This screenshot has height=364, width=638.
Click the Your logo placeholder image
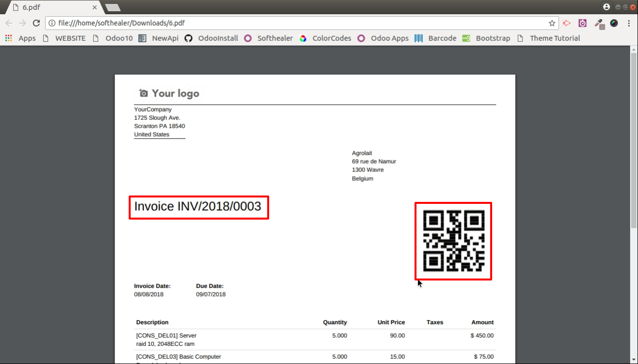(x=169, y=93)
